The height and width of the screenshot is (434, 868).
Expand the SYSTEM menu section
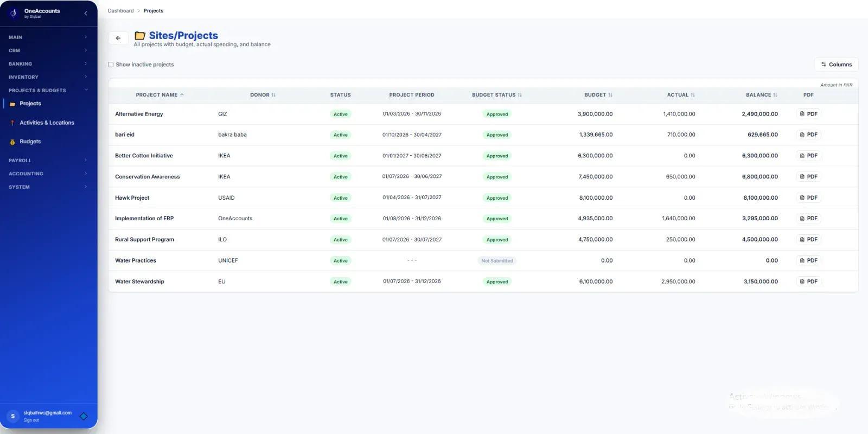pyautogui.click(x=48, y=187)
